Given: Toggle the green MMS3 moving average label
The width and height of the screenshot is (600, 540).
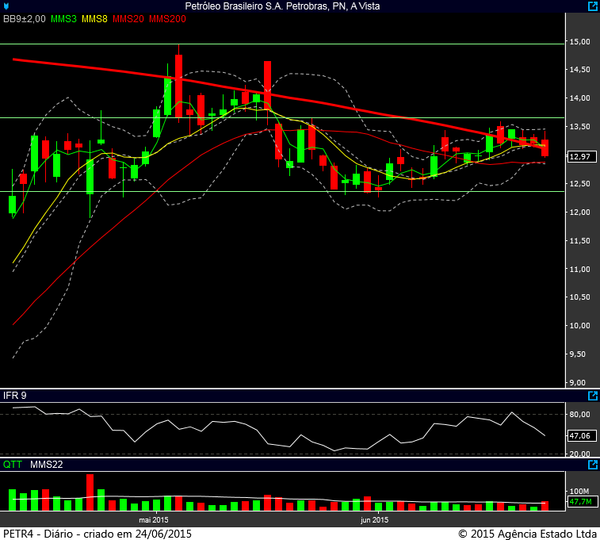Looking at the screenshot, I should [63, 19].
